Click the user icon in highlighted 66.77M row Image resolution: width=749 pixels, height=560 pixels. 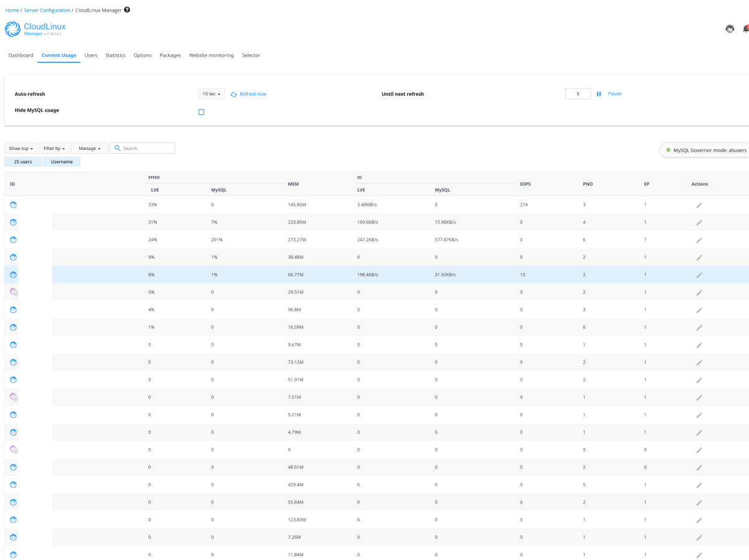pyautogui.click(x=13, y=275)
